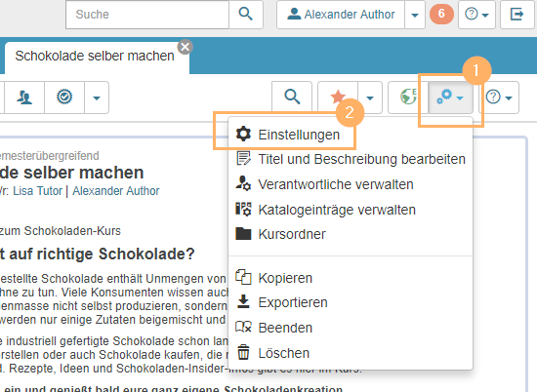
Task: Select Verantwortliche verwalten menu entry
Action: coord(351,184)
